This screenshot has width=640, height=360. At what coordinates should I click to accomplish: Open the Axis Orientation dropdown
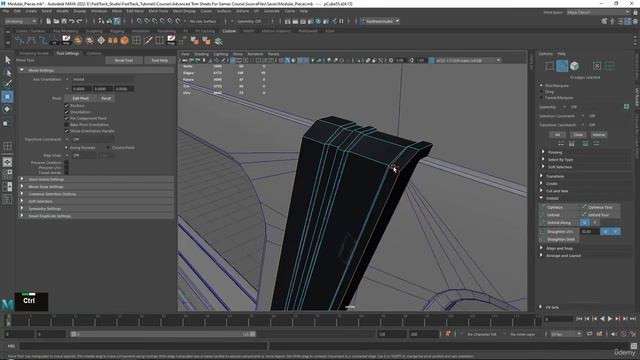(102, 79)
